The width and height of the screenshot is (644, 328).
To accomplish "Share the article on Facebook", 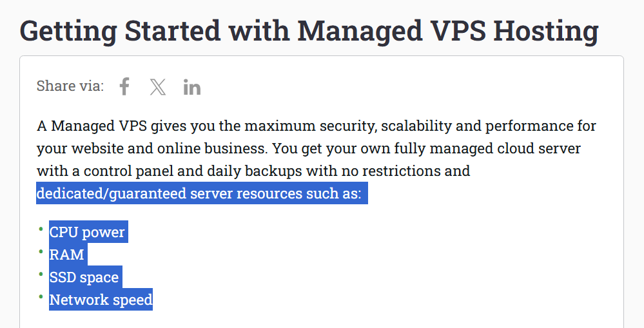I will tap(124, 86).
